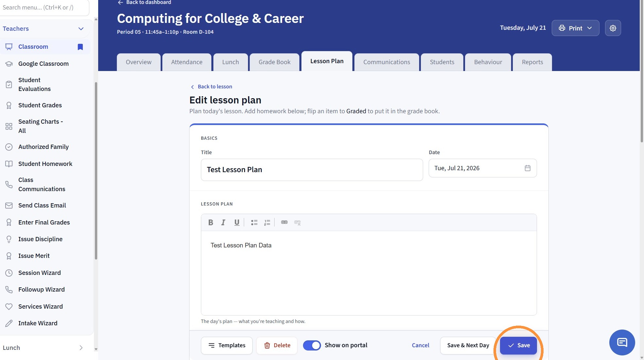Expand the Print dropdown
Viewport: 644px width, 360px height.
(x=575, y=28)
